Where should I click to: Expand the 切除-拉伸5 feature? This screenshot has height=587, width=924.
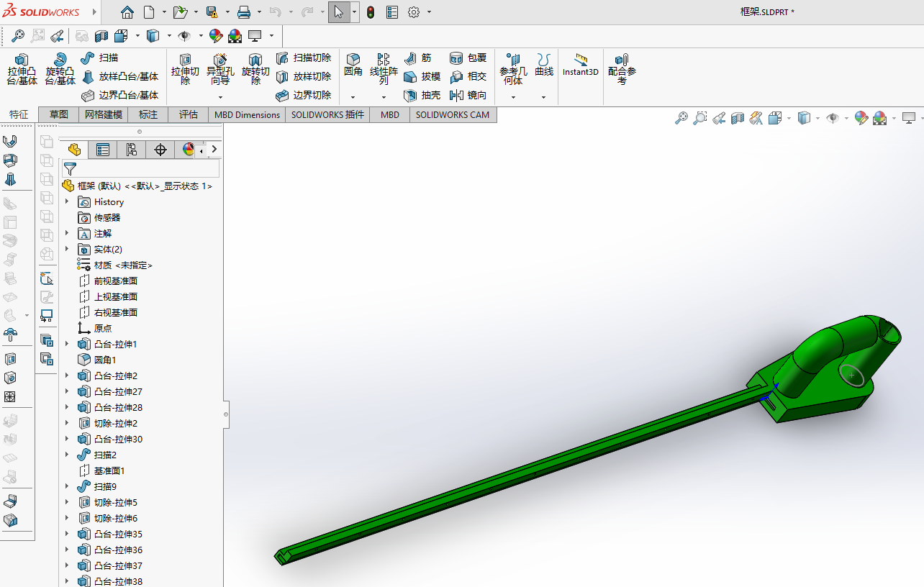click(x=67, y=503)
